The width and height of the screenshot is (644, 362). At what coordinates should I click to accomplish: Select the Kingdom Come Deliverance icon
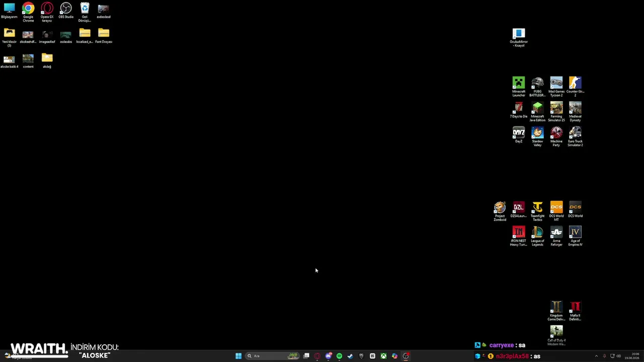point(556,311)
